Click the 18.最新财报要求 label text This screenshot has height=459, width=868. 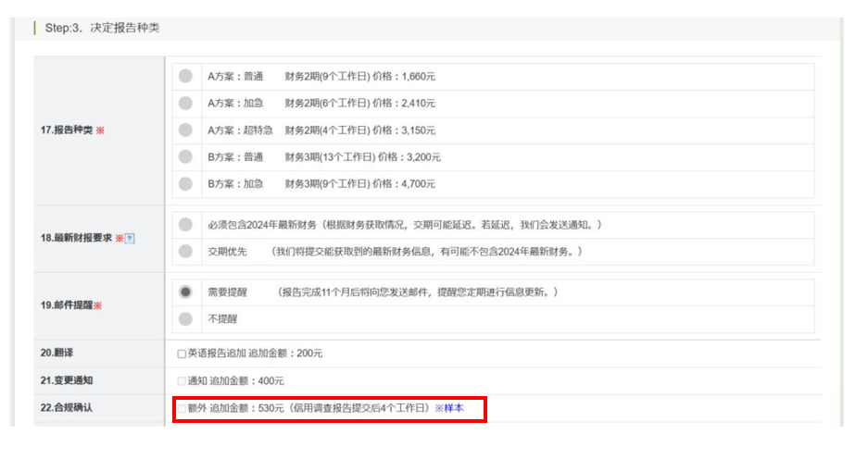[x=76, y=239]
